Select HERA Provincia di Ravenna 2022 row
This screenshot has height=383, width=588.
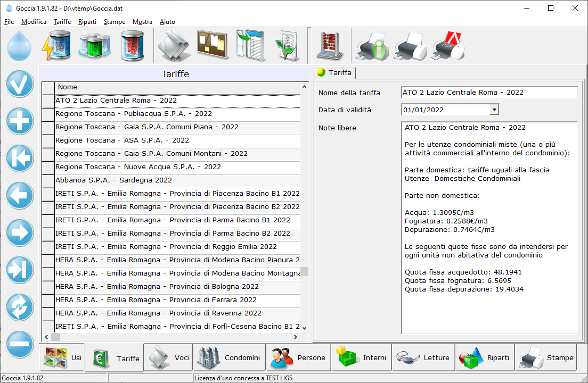177,313
